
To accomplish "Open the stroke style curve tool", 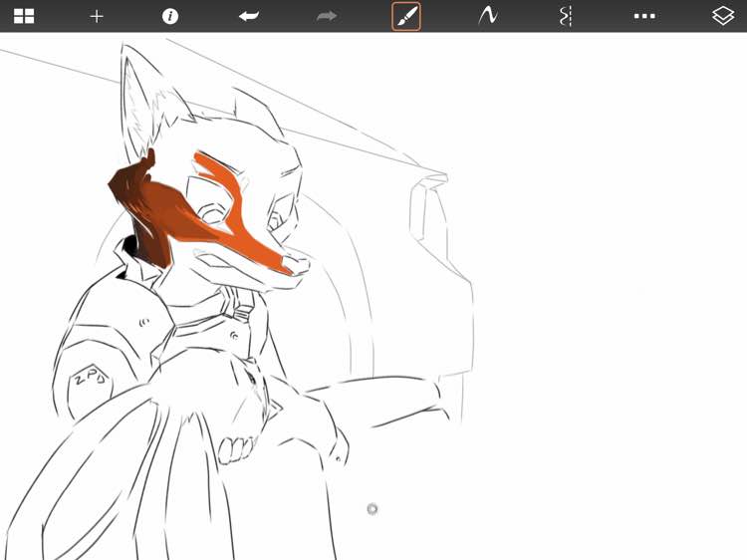I will click(488, 16).
